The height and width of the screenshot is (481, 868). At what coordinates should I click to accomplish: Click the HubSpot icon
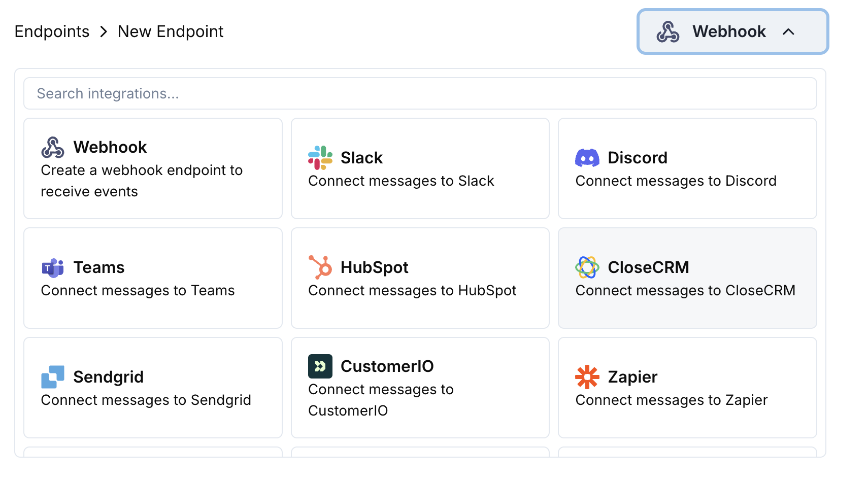tap(320, 267)
